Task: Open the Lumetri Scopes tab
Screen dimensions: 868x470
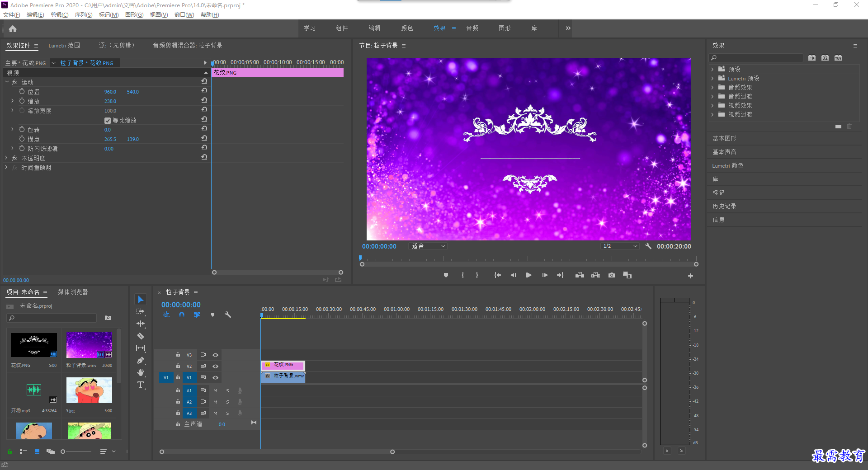Action: [x=64, y=46]
